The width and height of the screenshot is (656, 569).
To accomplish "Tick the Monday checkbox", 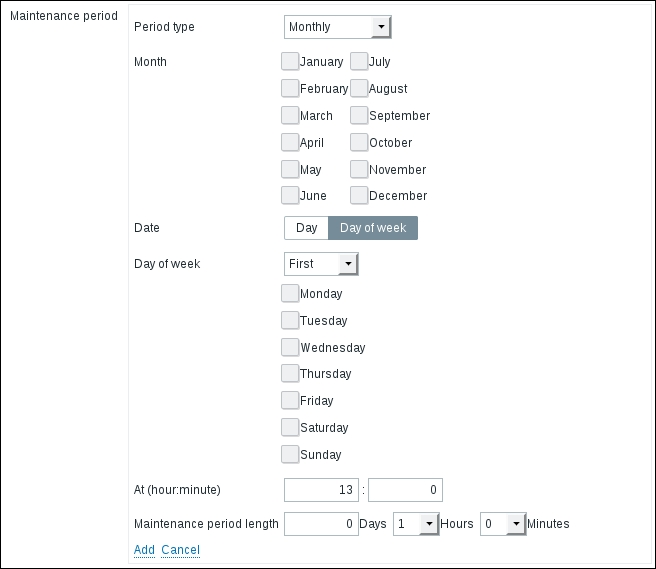I will pos(290,294).
